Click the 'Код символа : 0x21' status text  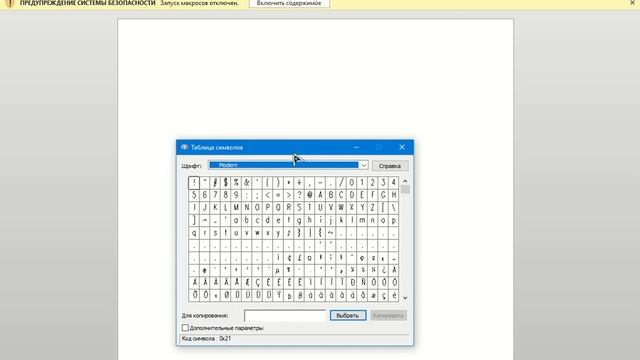(x=206, y=338)
